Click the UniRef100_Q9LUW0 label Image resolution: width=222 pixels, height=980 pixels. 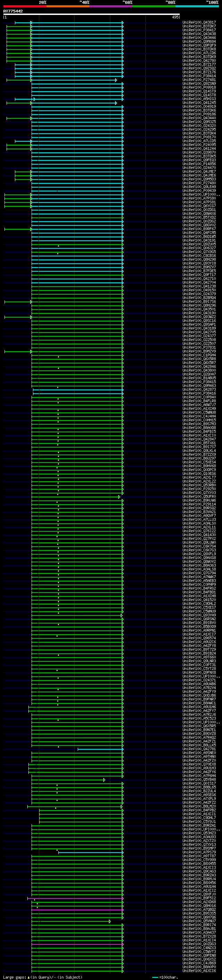(199, 542)
